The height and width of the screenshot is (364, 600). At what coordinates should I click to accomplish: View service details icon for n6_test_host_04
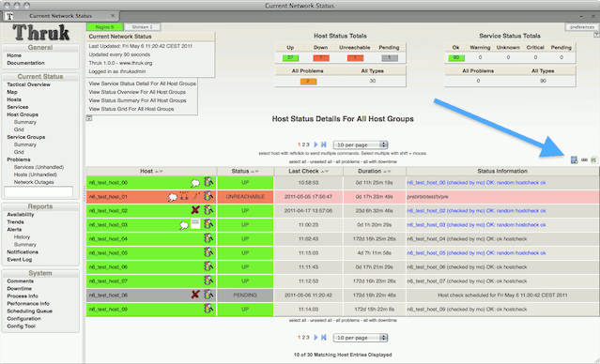pos(208,238)
